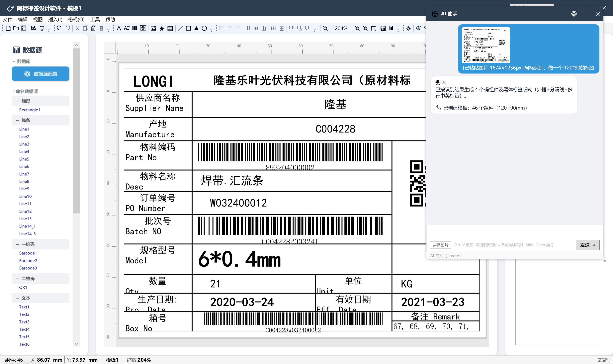Click the Printer icon in the toolbar
Screen dimensions: 613x364
click(42, 28)
